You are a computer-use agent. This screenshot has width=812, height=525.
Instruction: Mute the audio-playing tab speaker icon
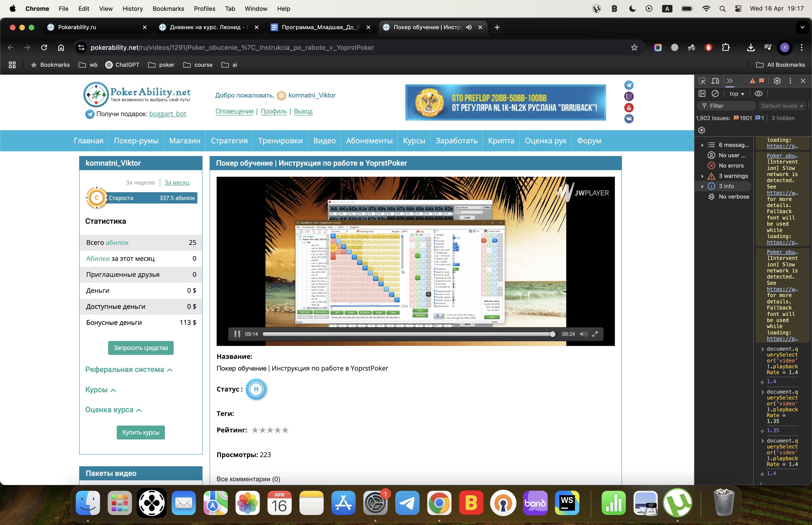[469, 27]
